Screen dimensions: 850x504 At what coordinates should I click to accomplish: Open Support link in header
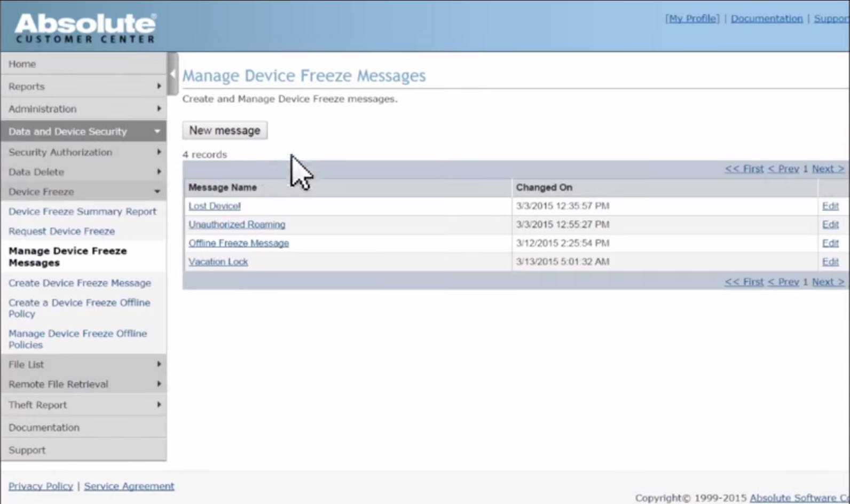(x=831, y=19)
